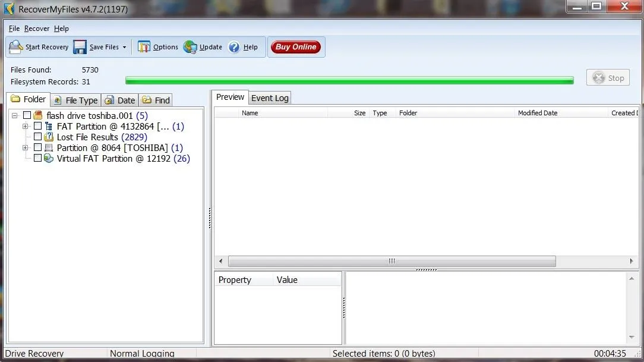Collapse the flash drive toshiba.001 tree node
The image size is (644, 362).
15,115
